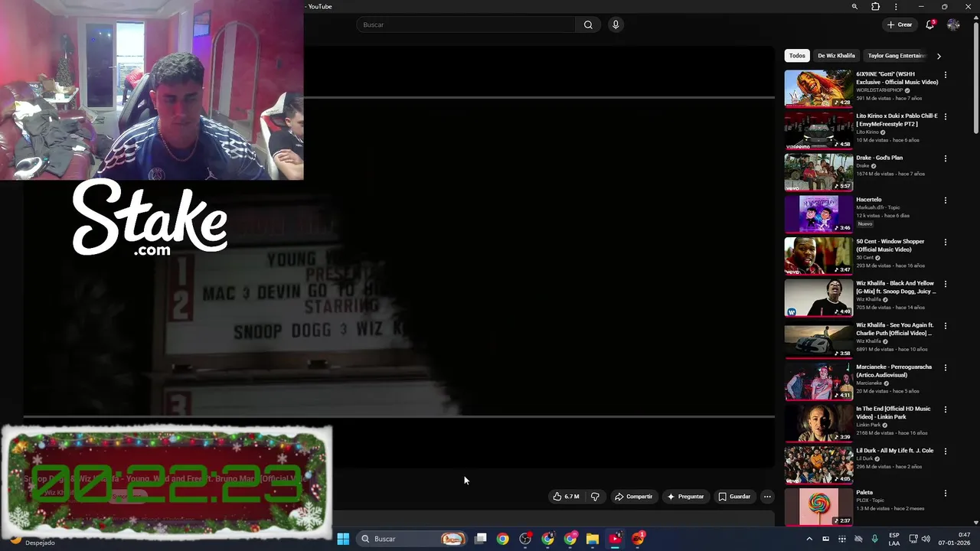Image resolution: width=980 pixels, height=551 pixels.
Task: Click the Compartir share button
Action: coord(633,497)
